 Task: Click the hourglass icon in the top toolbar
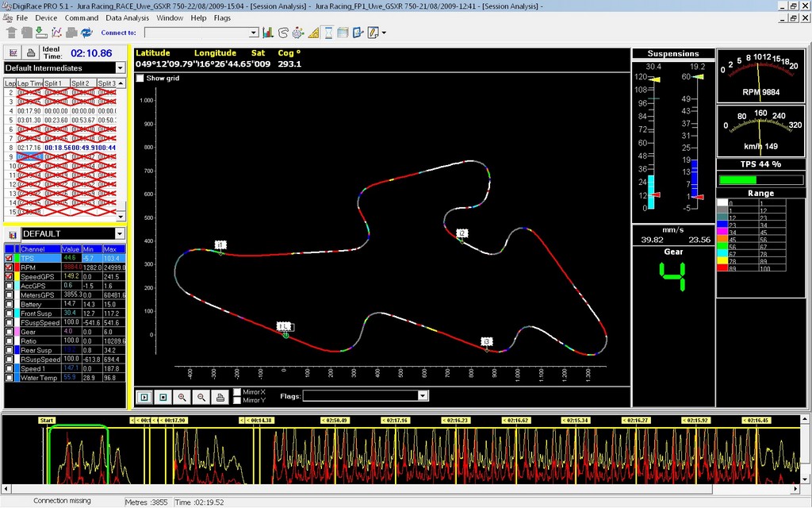[328, 33]
